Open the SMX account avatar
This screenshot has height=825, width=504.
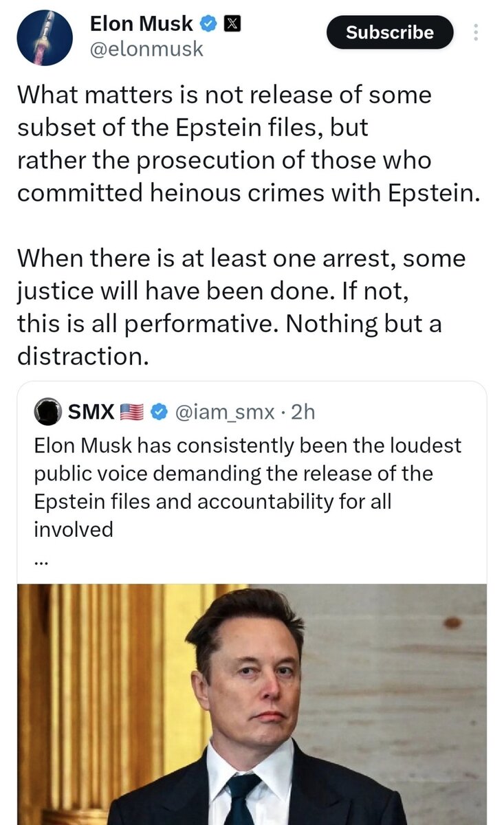click(48, 412)
